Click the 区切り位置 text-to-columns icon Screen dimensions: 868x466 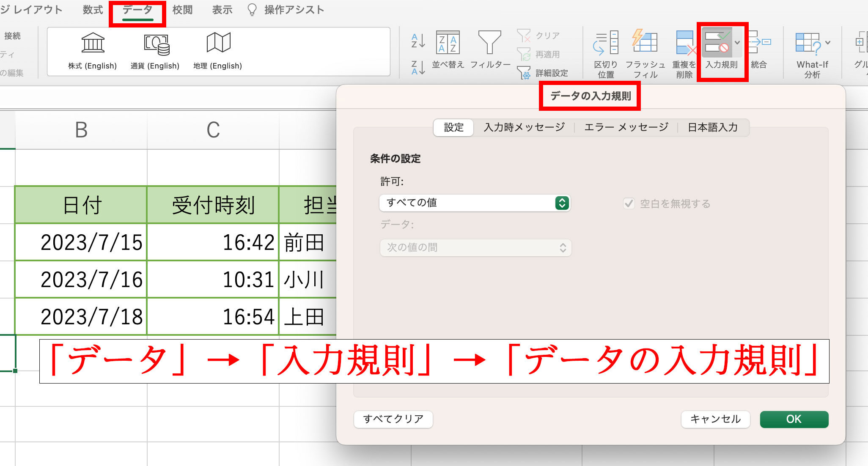[x=605, y=43]
